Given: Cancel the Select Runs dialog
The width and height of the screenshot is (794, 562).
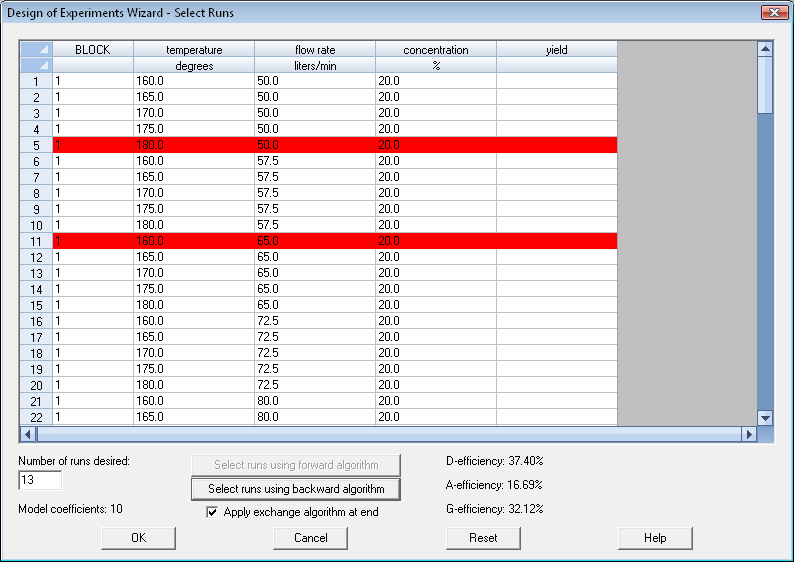Looking at the screenshot, I should click(310, 538).
